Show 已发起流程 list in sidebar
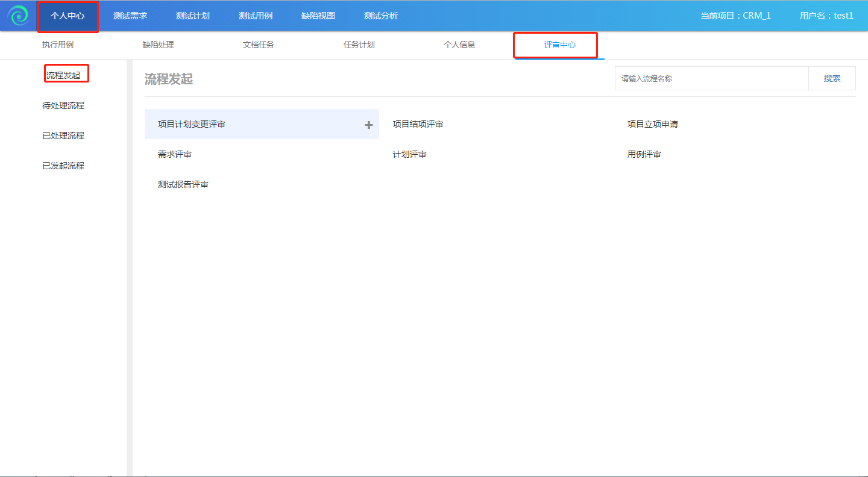 click(63, 166)
